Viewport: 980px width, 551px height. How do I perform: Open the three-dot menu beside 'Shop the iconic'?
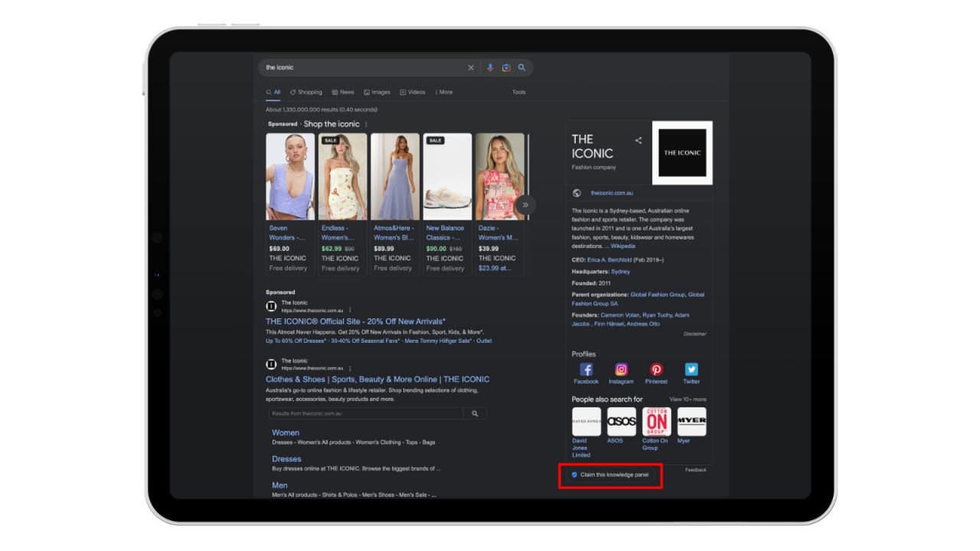pyautogui.click(x=366, y=124)
